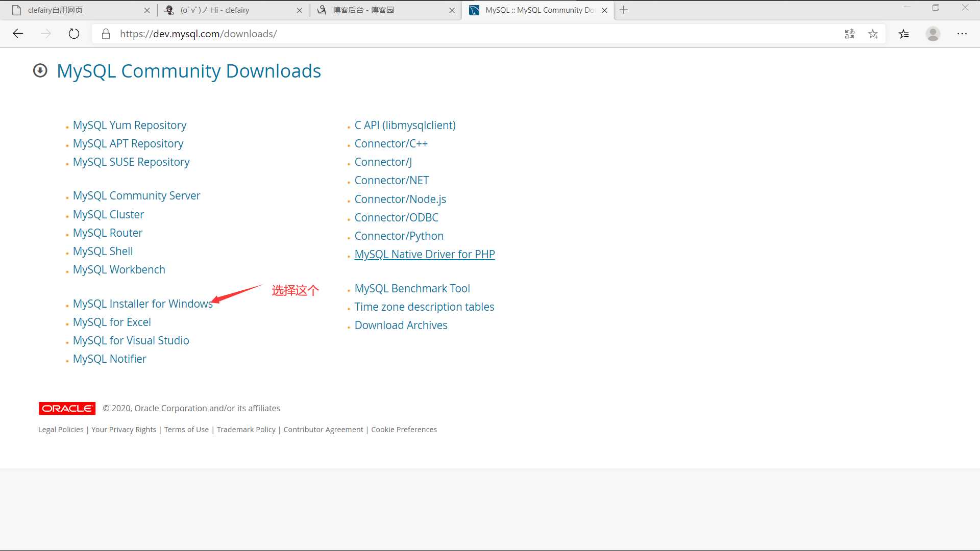Select MySQL Native Driver for PHP
The height and width of the screenshot is (551, 980).
[425, 254]
